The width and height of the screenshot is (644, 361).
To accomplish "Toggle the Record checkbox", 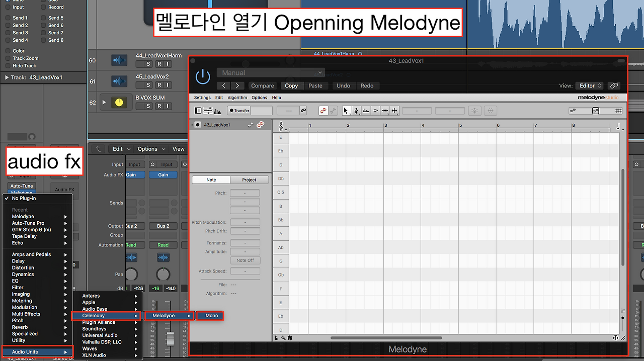I will point(43,8).
